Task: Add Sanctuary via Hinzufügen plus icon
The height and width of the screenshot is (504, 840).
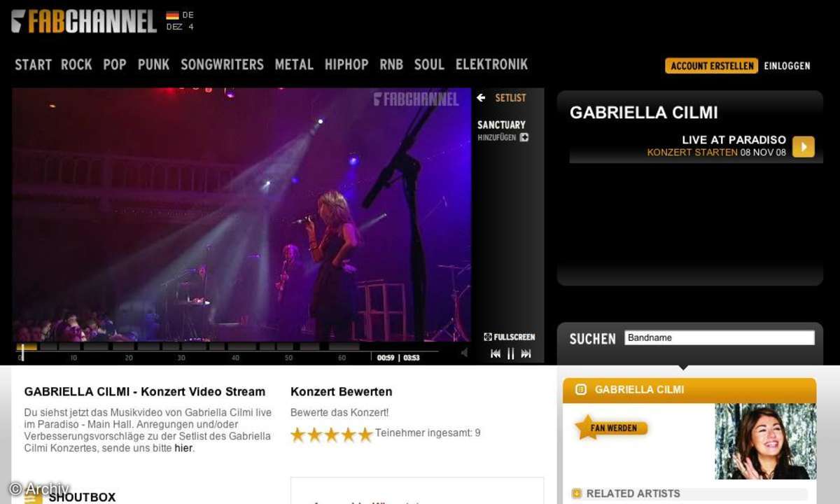Action: coord(524,138)
